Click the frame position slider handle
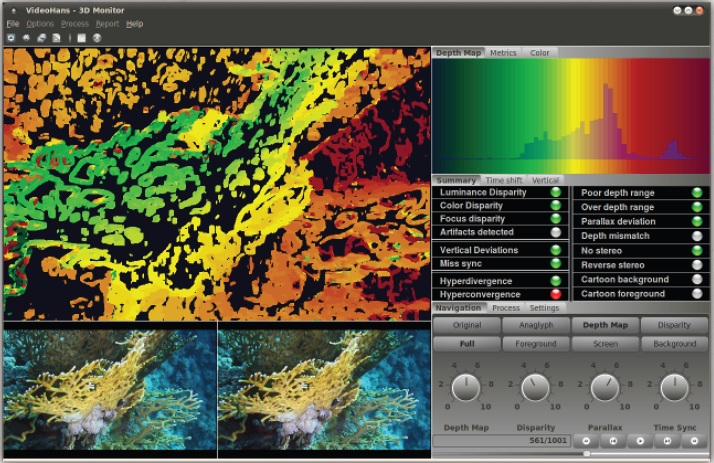Screen dimensions: 714x463 pos(587,453)
